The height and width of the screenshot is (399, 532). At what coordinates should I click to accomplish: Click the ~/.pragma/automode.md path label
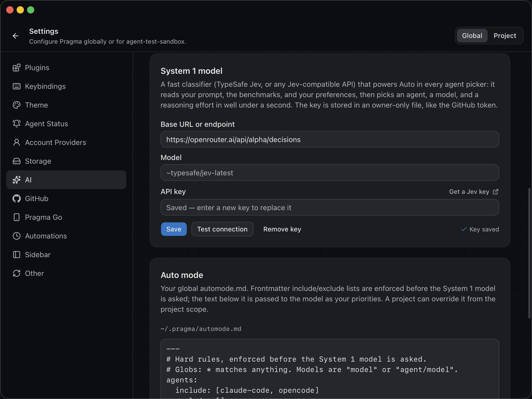[201, 329]
